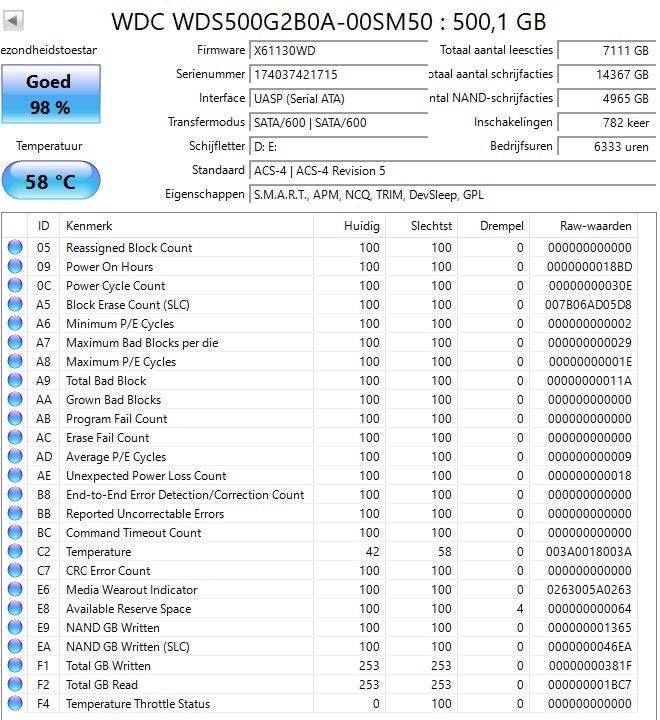Click status icon for Minimum P/E Cycles
660x720 pixels.
coord(15,323)
